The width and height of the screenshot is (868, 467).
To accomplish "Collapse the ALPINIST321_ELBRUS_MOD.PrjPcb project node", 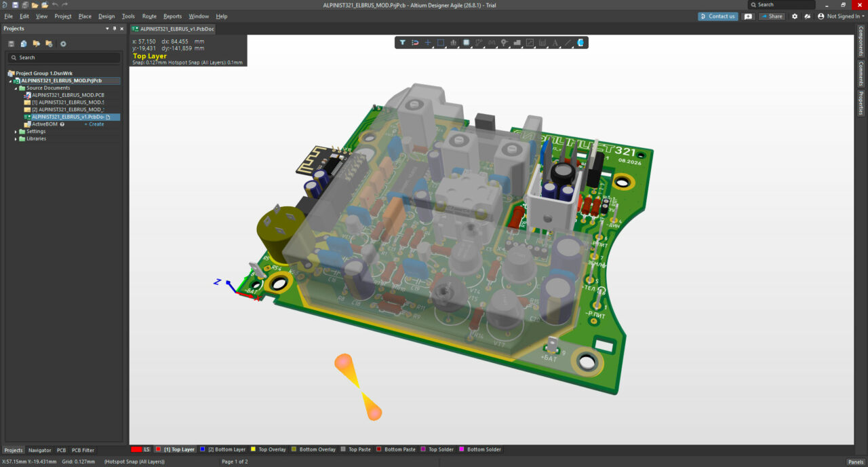I will (x=9, y=80).
